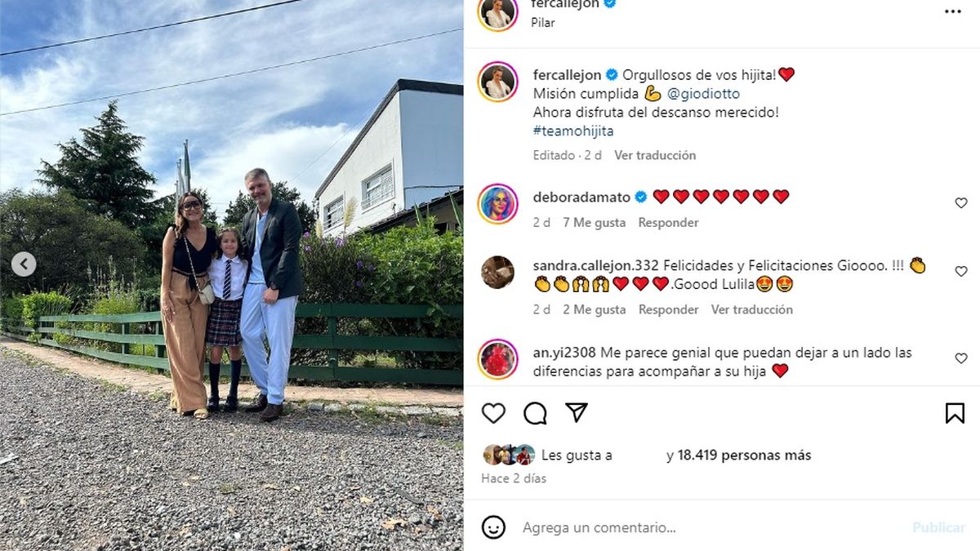Image resolution: width=980 pixels, height=551 pixels.
Task: Like deboradamato's comment heart
Action: click(x=961, y=203)
